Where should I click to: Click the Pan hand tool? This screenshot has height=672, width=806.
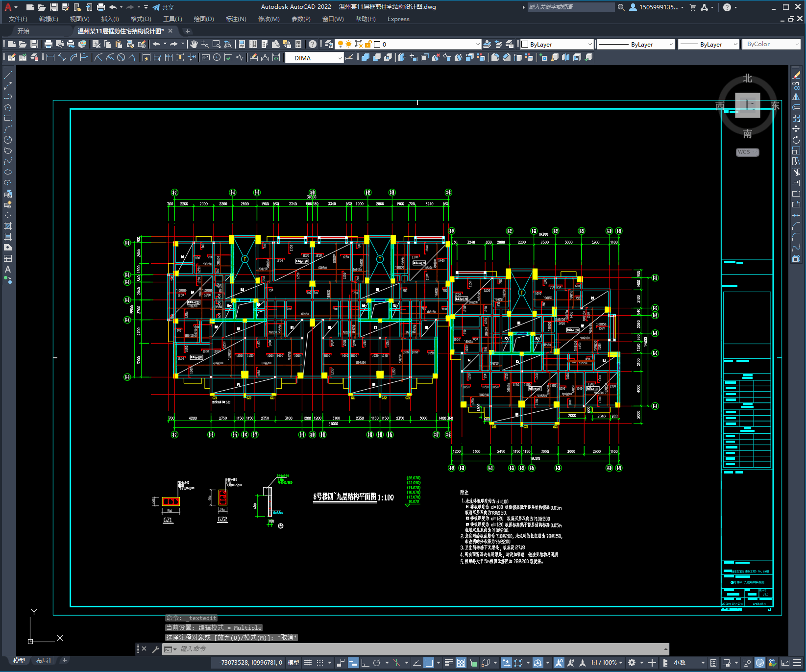(x=194, y=44)
